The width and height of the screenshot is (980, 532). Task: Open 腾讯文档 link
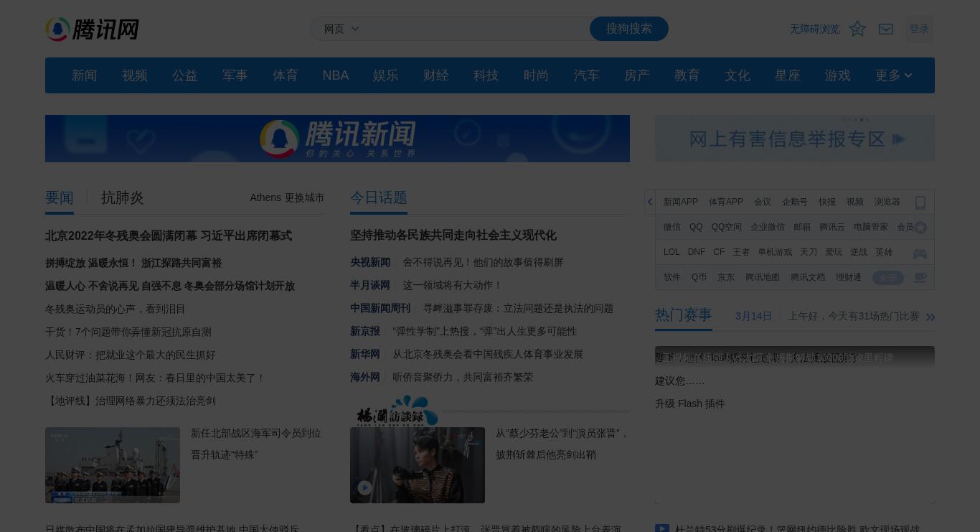pyautogui.click(x=808, y=277)
